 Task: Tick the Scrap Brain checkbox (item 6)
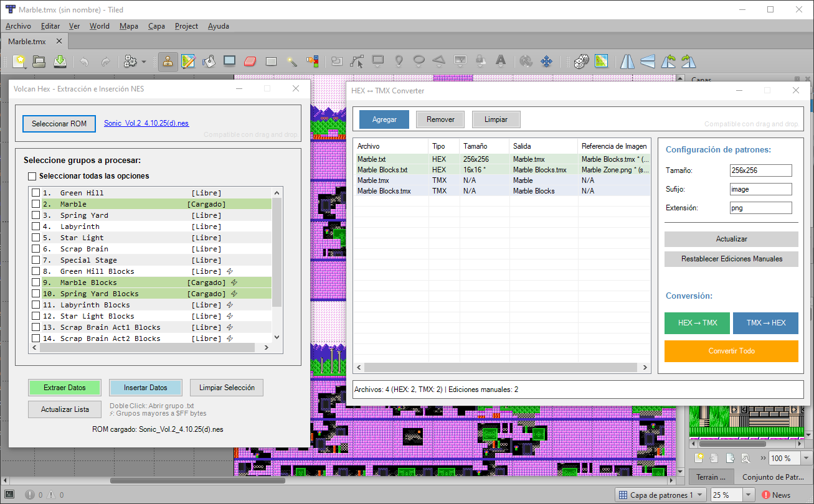pos(36,249)
